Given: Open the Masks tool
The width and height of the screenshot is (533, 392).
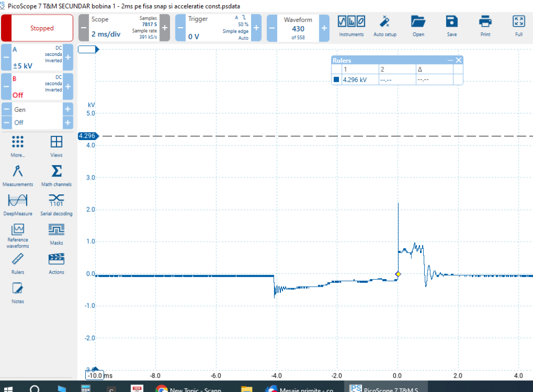Looking at the screenshot, I should (56, 234).
